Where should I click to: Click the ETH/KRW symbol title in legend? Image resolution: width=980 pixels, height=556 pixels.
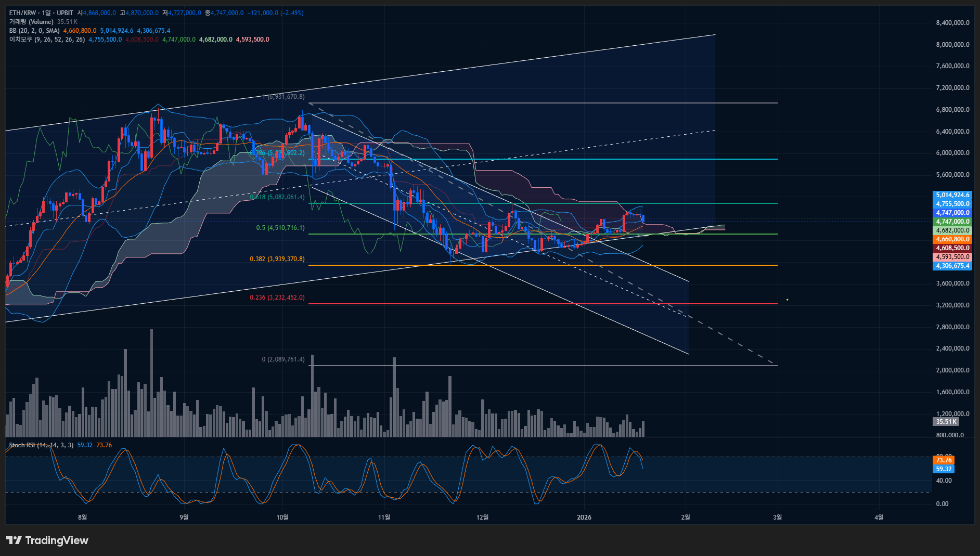23,12
